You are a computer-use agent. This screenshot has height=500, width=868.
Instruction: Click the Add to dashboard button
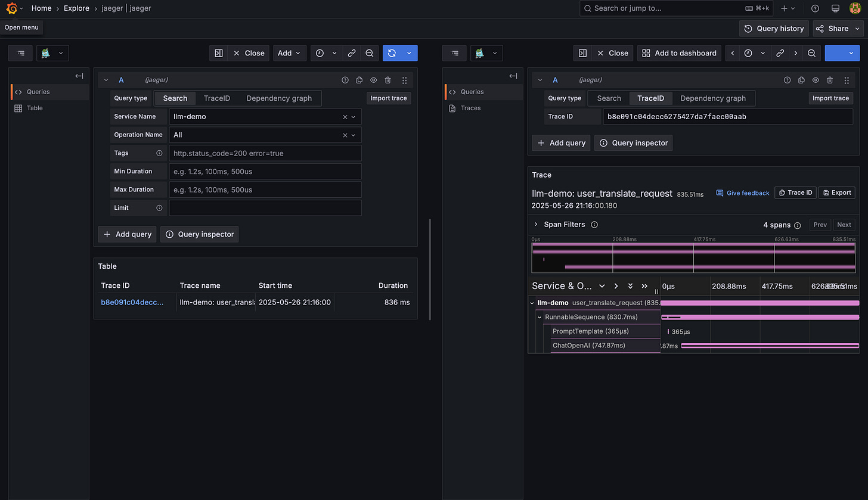pos(679,53)
